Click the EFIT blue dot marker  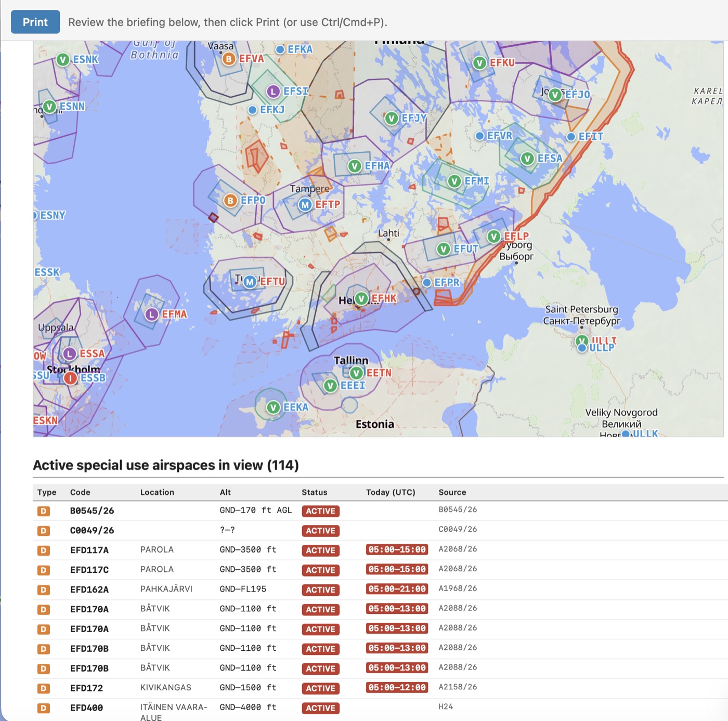(x=571, y=137)
